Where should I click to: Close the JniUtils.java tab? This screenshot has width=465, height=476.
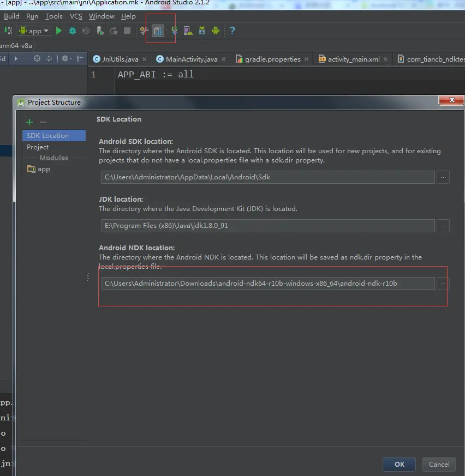click(145, 59)
